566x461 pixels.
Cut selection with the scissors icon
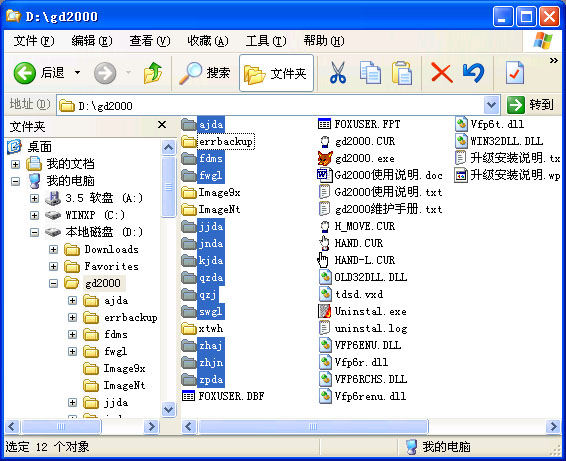(338, 73)
